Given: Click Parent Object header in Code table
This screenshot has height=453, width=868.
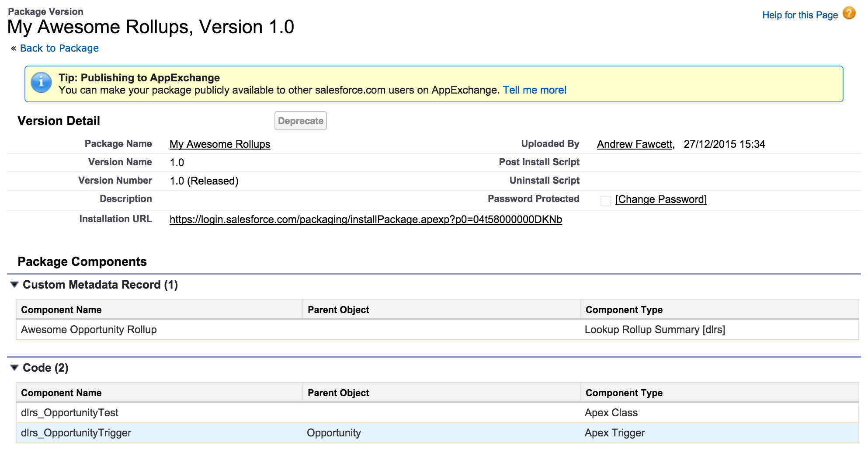Looking at the screenshot, I should click(x=338, y=393).
